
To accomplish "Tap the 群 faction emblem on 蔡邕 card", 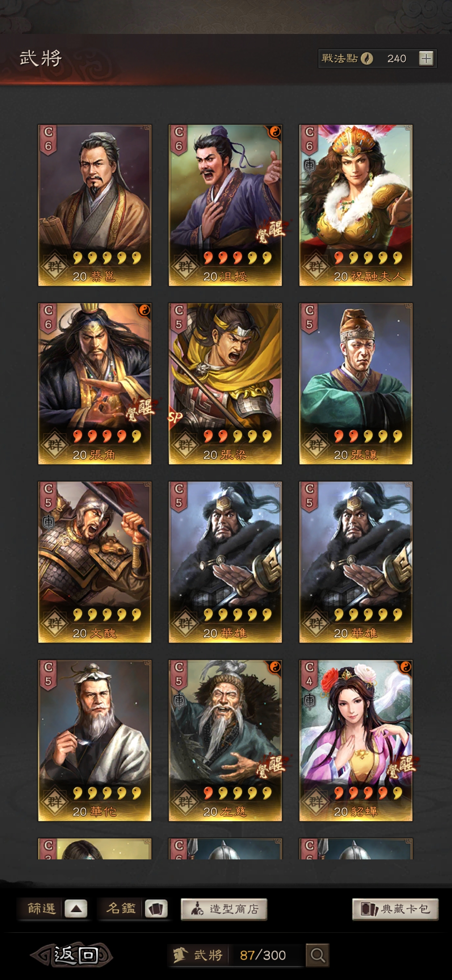I will pos(55,267).
